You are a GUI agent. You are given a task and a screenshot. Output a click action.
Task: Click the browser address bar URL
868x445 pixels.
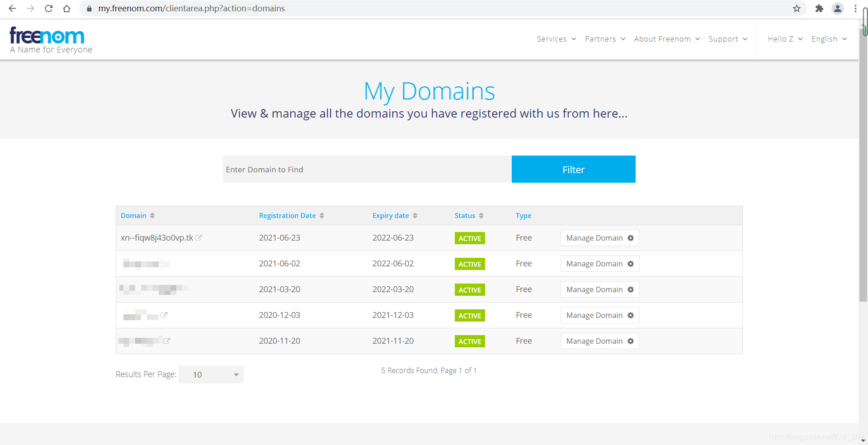coord(192,9)
